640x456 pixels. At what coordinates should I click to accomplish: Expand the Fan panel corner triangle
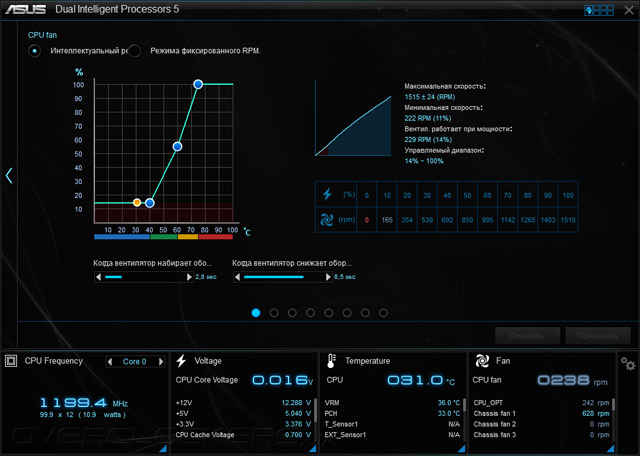pyautogui.click(x=611, y=449)
